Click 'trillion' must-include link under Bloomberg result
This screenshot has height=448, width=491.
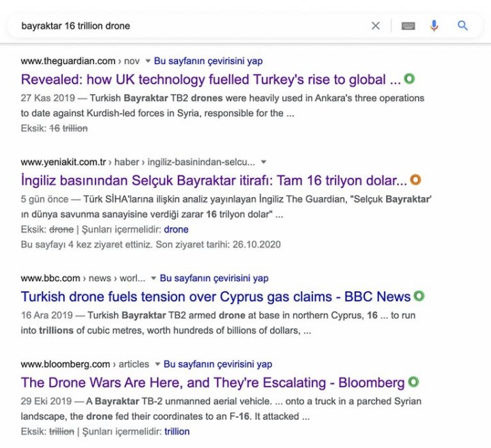coord(177,432)
